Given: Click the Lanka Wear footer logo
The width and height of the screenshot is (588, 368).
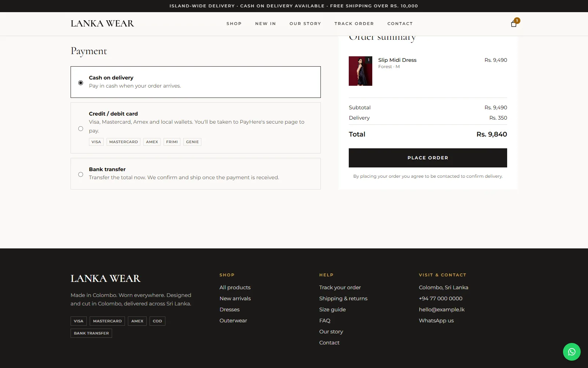Looking at the screenshot, I should 105,279.
